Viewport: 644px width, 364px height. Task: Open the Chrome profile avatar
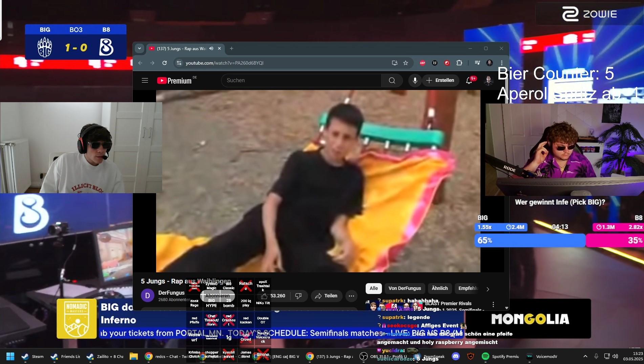pos(490,63)
